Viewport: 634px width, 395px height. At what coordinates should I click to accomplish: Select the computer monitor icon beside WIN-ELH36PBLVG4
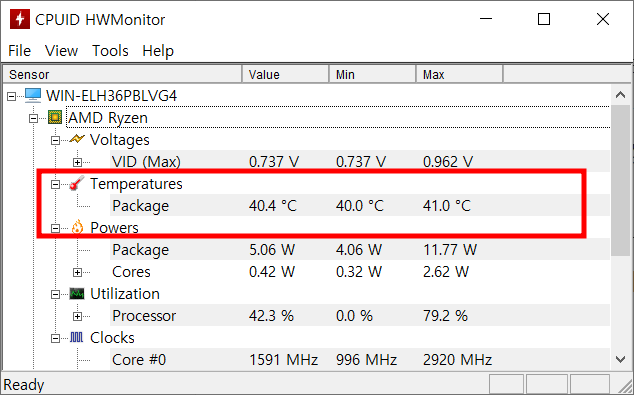coord(33,96)
